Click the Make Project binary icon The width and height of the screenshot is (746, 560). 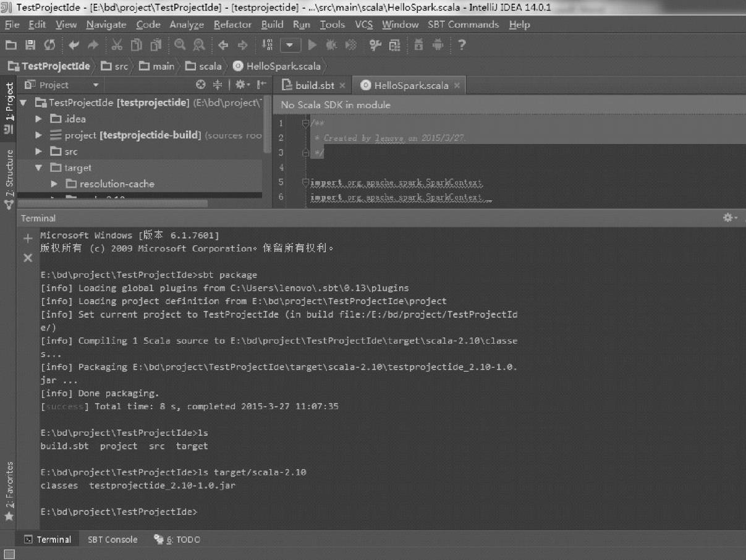point(267,45)
